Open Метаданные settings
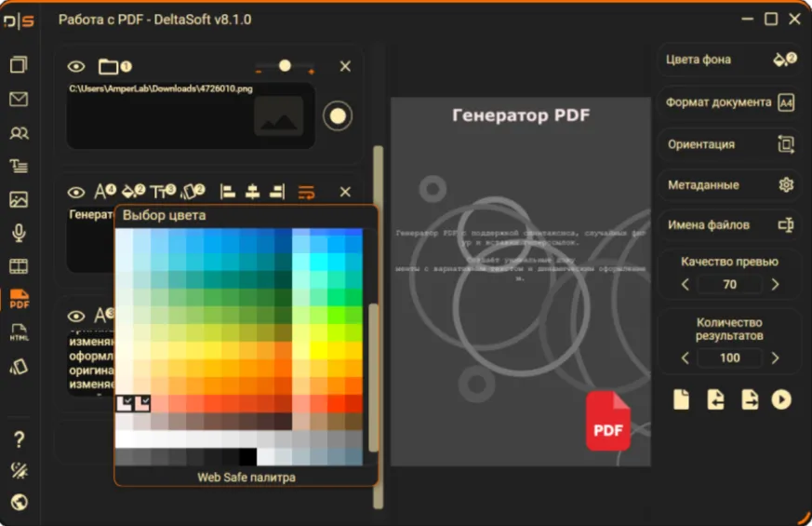This screenshot has width=812, height=526. click(x=729, y=185)
